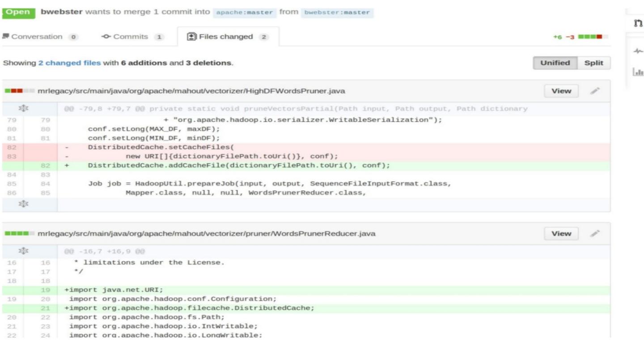The height and width of the screenshot is (362, 644).
Task: Click the pencil edit icon for HighDFWordsPruner.java
Action: tap(594, 91)
